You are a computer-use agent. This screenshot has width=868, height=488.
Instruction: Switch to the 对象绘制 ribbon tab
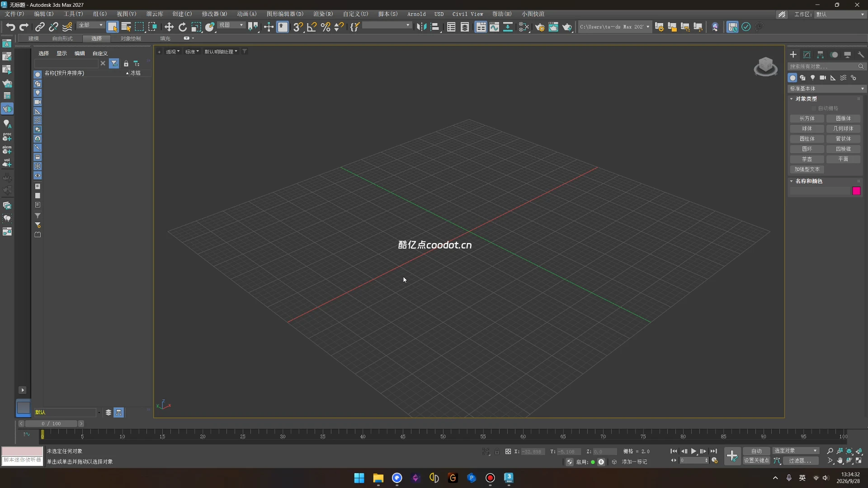131,38
